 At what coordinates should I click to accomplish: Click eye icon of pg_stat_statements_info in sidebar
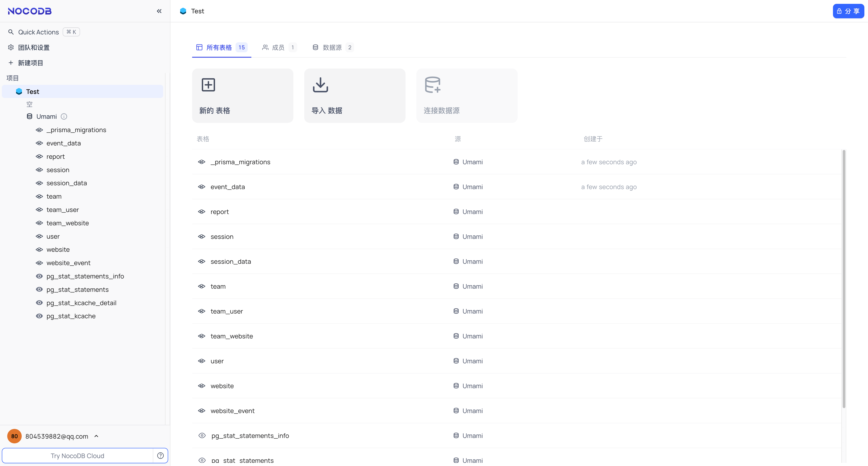[x=39, y=276]
